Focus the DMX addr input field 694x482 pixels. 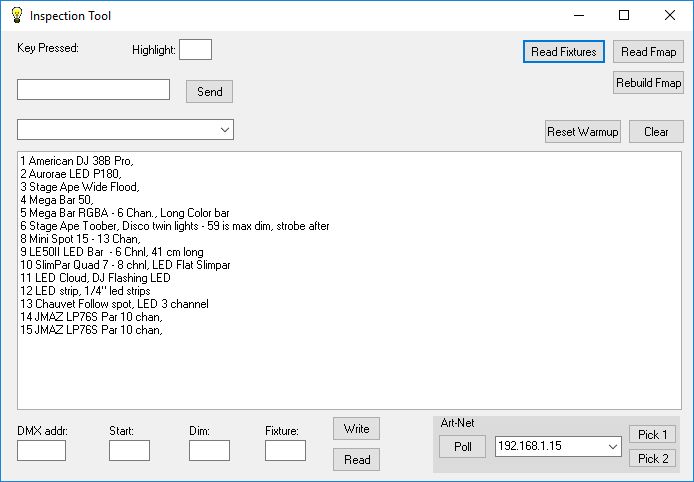42,450
